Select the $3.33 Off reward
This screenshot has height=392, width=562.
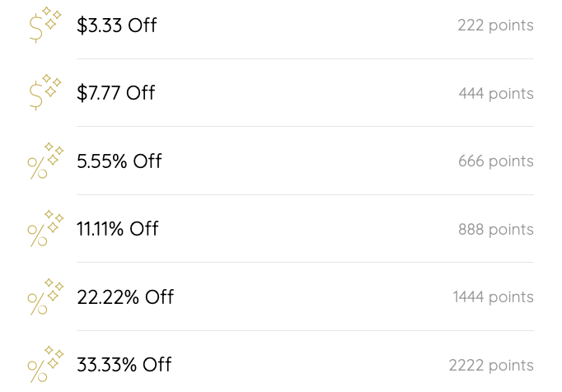pos(117,26)
